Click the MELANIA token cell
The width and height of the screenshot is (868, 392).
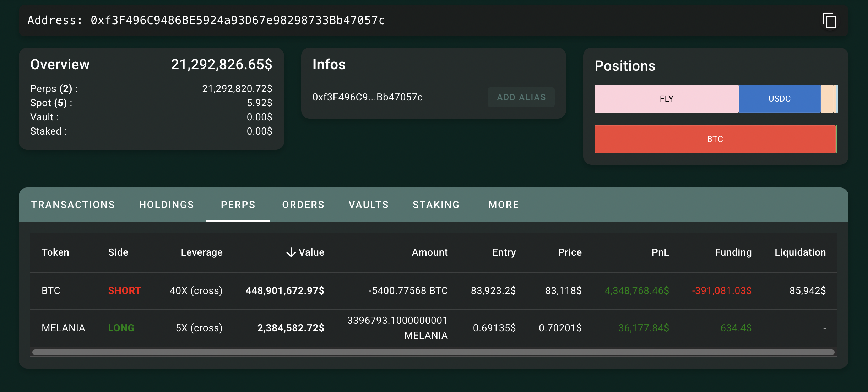63,328
